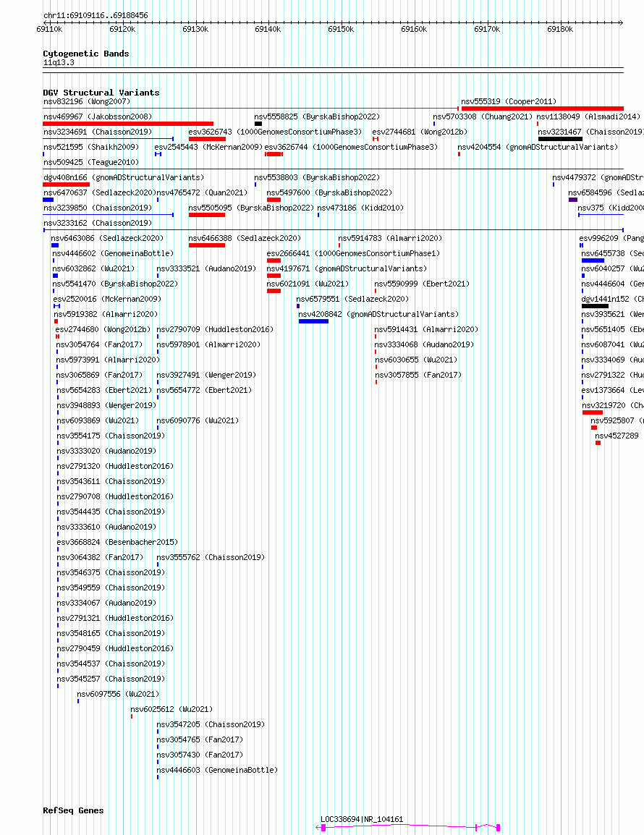The height and width of the screenshot is (835, 644).
Task: Click the RefSeq Genes track title
Action: click(74, 810)
